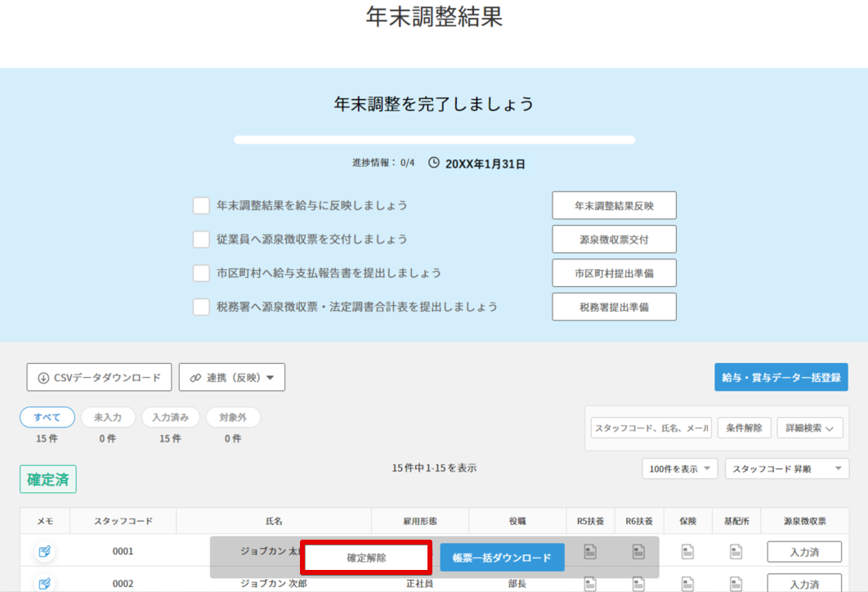This screenshot has height=592, width=868.
Task: Open 保険 document icon for staff 0001
Action: (688, 553)
